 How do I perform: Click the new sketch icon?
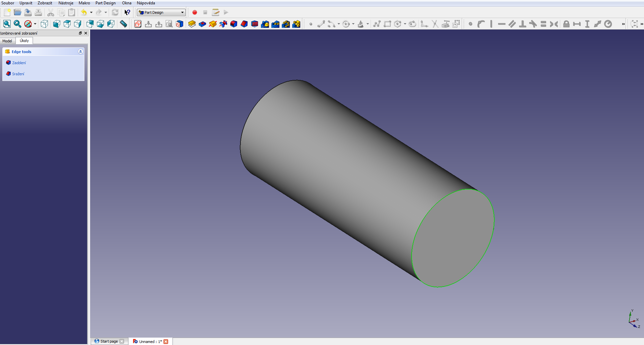[138, 24]
